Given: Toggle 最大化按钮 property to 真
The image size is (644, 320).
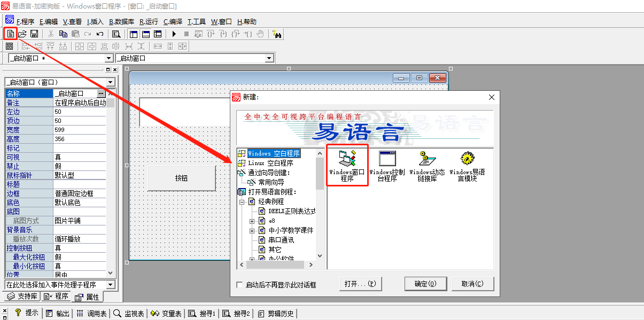Looking at the screenshot, I should click(x=79, y=257).
